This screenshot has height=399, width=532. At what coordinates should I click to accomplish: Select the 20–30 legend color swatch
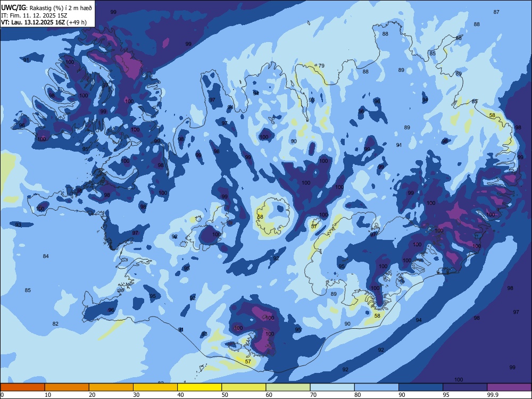click(111, 387)
